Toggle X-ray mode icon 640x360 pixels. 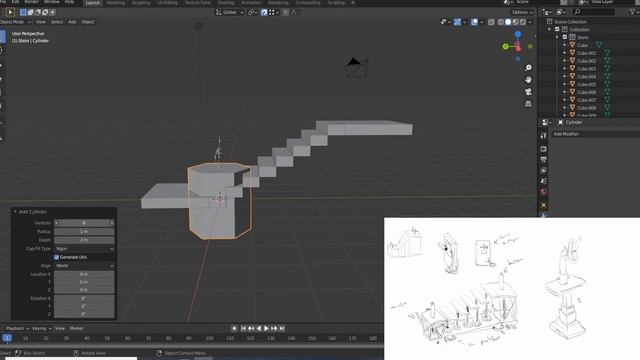coord(491,22)
